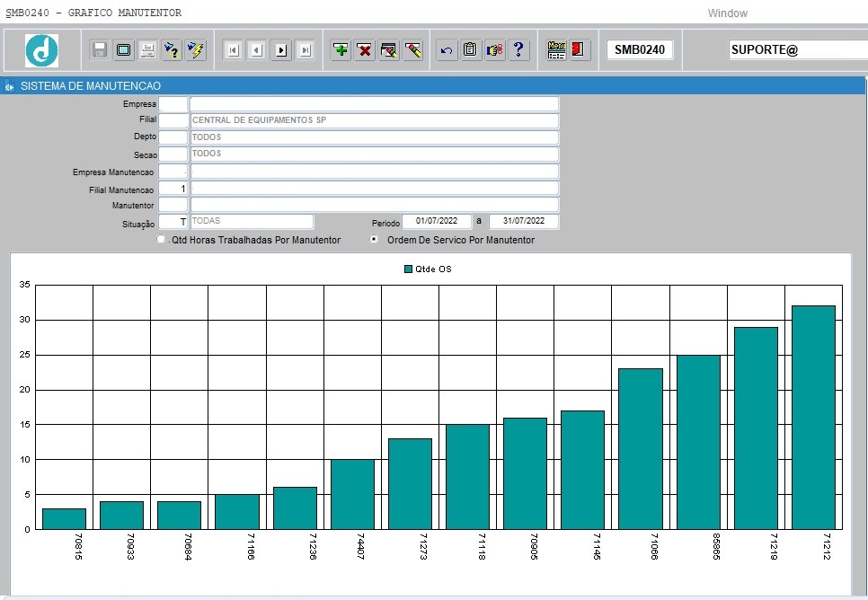
Task: Click the clear block eraser icon
Action: tap(388, 49)
